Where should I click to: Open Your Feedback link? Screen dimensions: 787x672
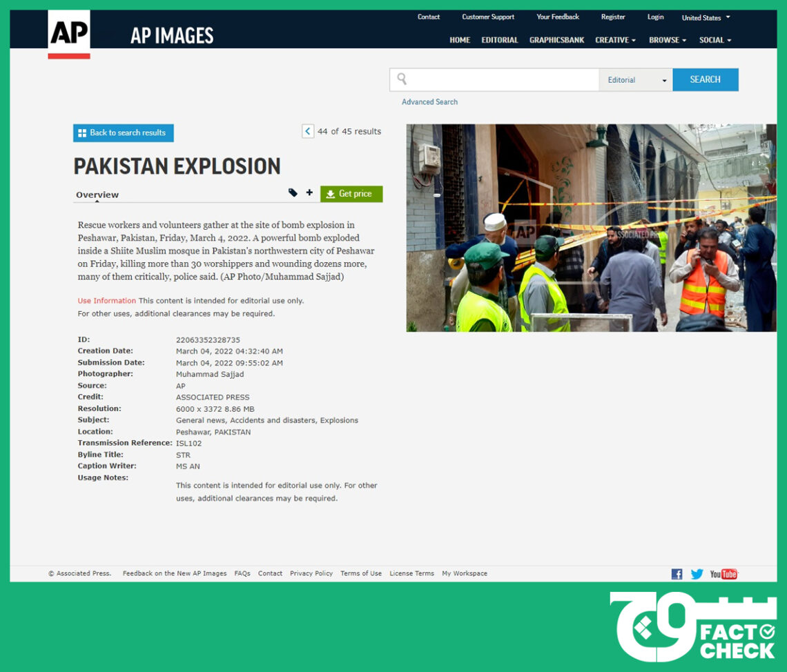(558, 17)
